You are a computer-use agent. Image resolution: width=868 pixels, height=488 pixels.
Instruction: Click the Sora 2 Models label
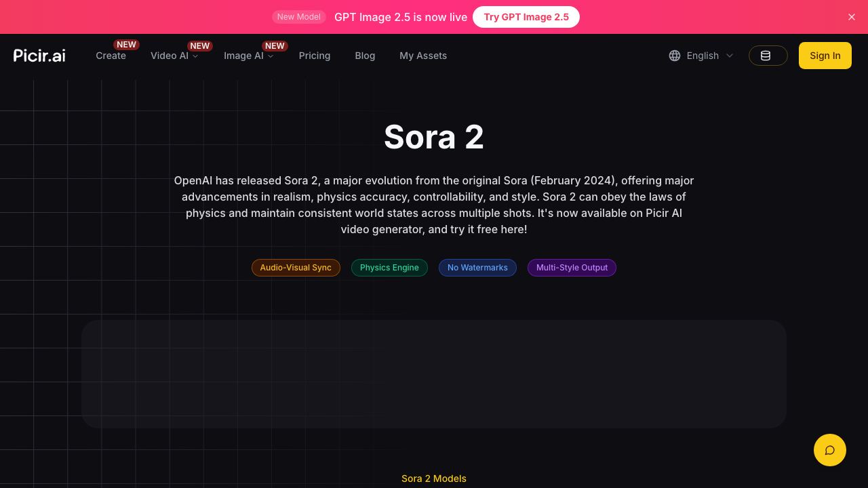tap(434, 479)
